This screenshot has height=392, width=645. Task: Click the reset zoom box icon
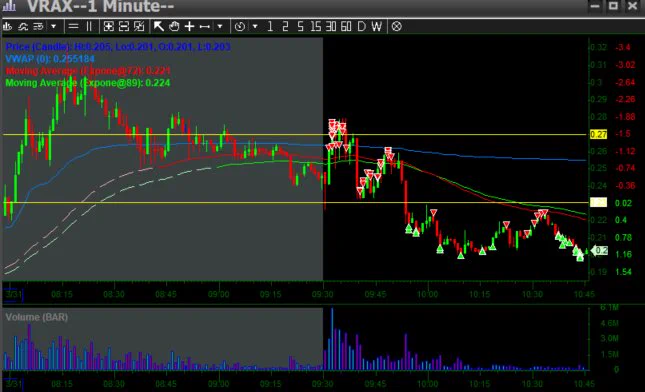[139, 27]
